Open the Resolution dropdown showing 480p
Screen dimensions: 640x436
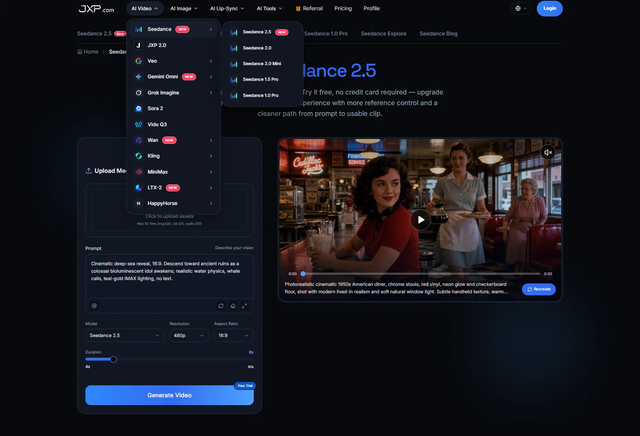[189, 336]
